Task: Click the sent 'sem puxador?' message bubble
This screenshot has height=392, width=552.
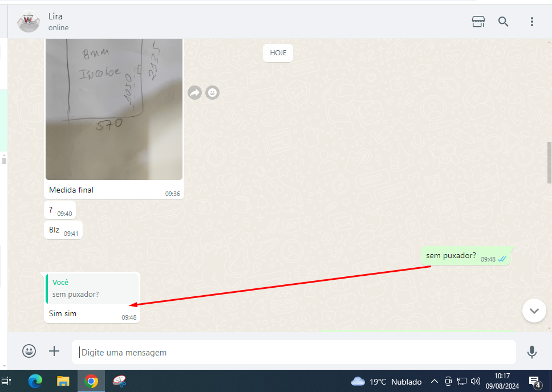Action: pos(465,256)
